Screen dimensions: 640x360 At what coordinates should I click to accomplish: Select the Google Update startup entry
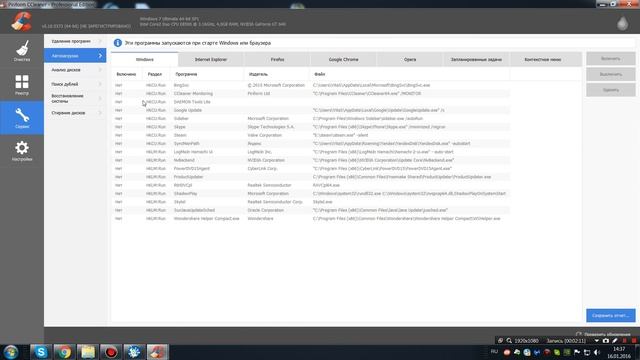(x=311, y=110)
